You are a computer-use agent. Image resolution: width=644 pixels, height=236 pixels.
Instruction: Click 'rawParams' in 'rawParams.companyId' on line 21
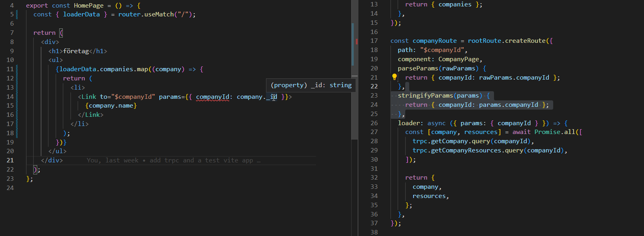pos(496,78)
